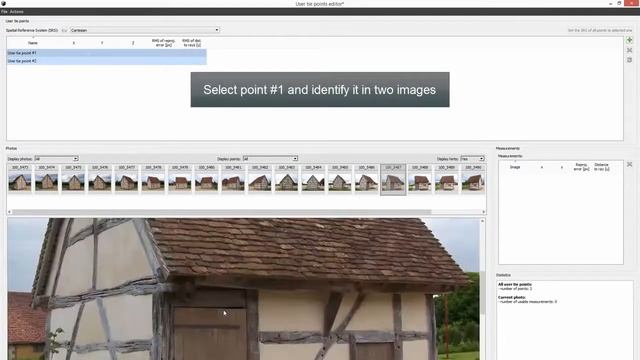Select photo thumbnail 100_3484

coord(313,179)
